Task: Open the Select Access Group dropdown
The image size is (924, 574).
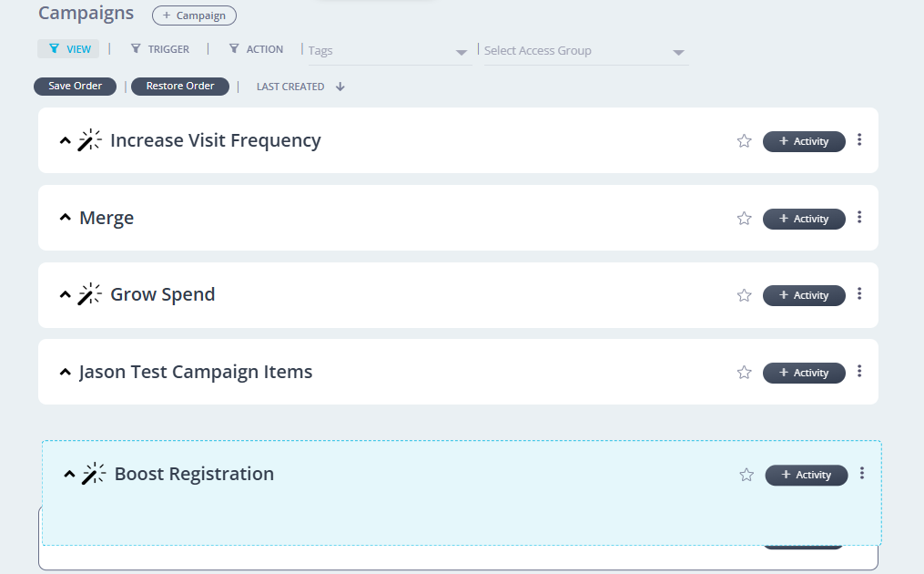Action: pos(584,51)
